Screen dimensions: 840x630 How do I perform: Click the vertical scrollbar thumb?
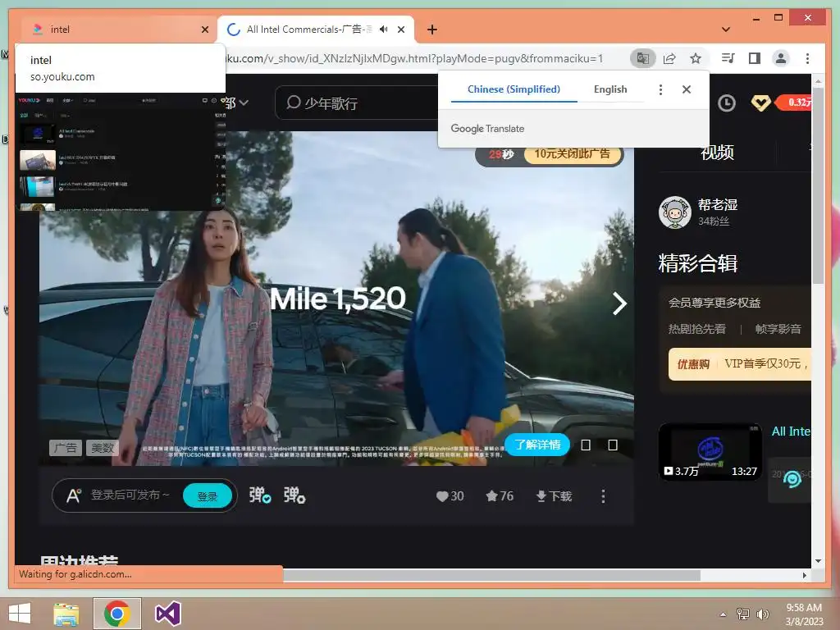[x=818, y=185]
